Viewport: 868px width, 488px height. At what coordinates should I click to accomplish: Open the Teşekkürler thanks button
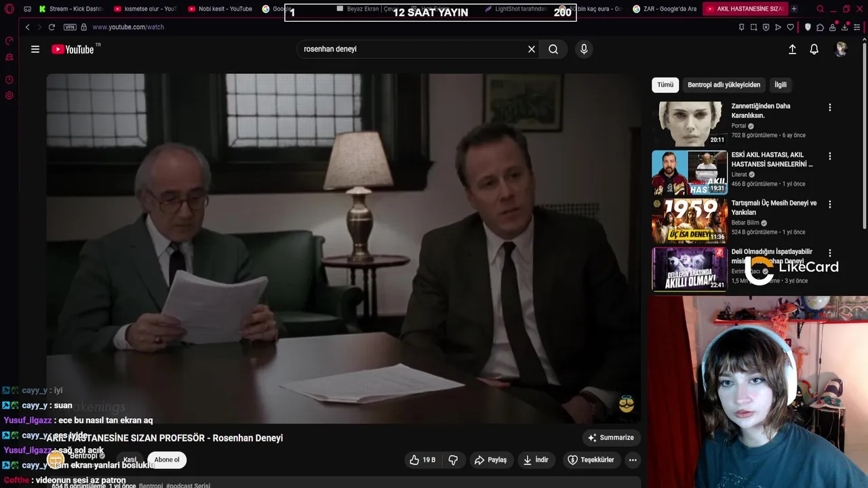tap(591, 460)
